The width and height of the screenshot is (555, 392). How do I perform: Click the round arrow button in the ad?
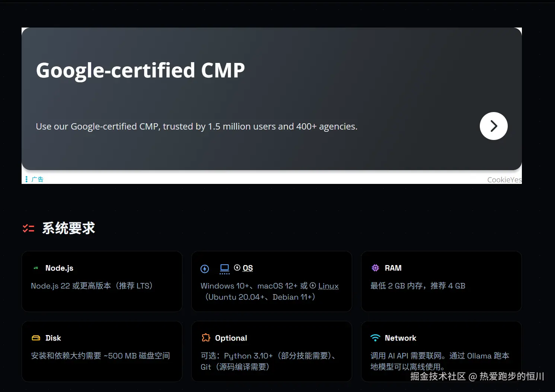494,126
